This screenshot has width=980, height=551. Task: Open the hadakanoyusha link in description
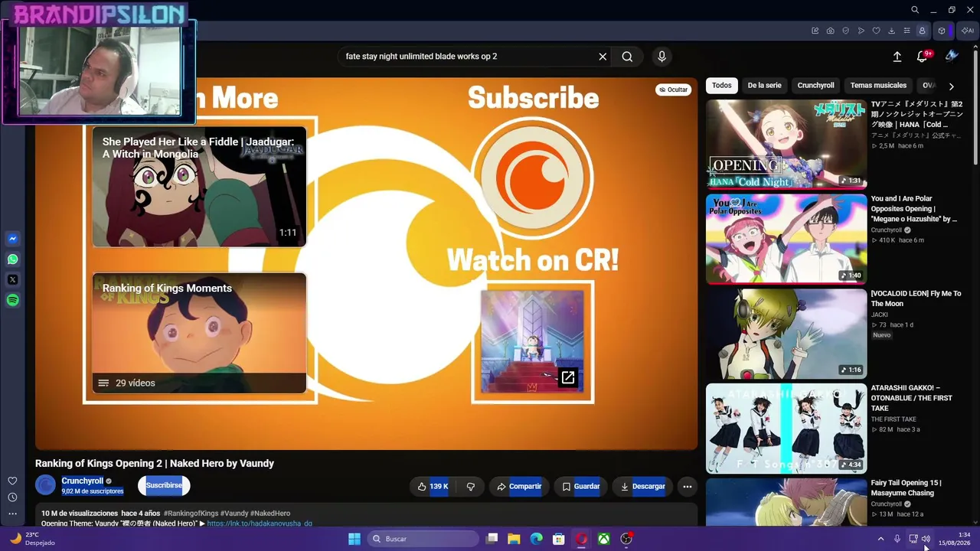(260, 523)
